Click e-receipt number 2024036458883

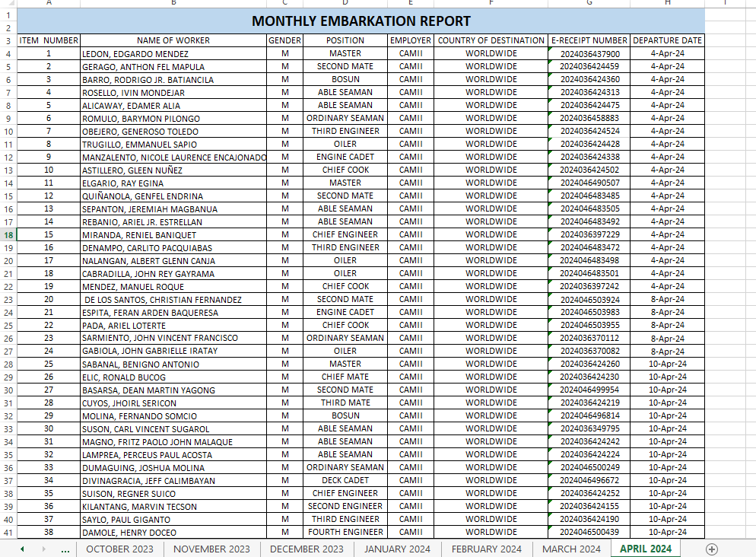click(x=589, y=118)
